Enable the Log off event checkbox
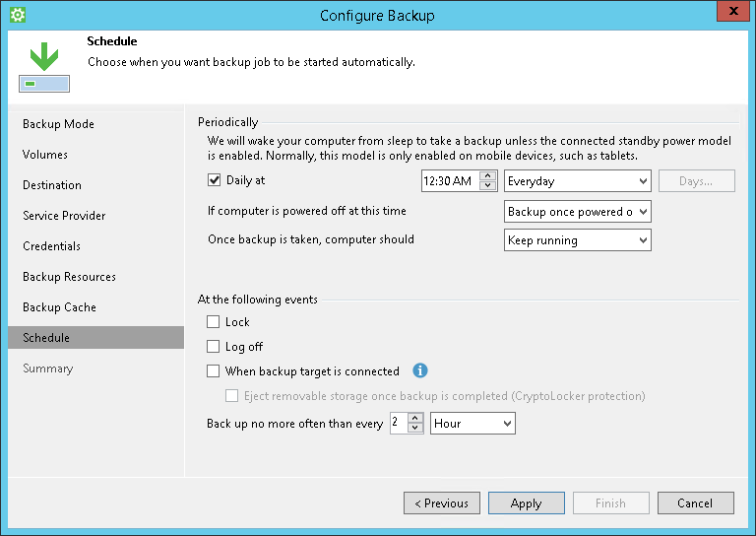This screenshot has width=756, height=536. 214,347
